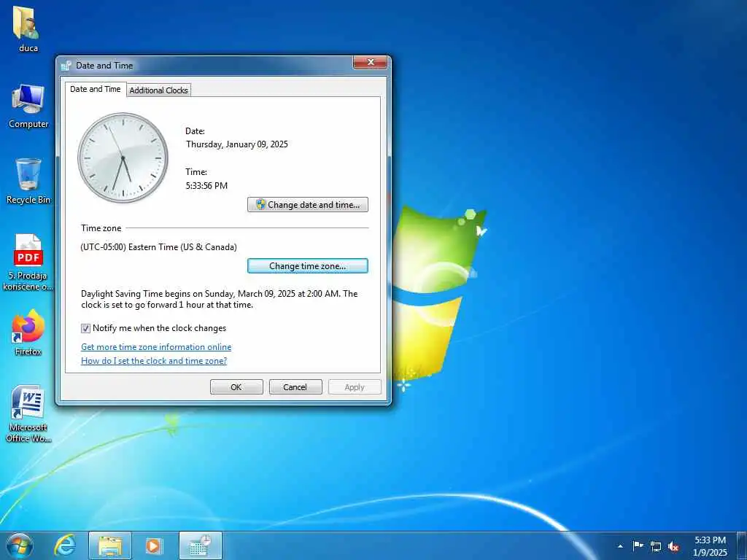Viewport: 747px width, 560px height.
Task: Open the muted volume tray icon
Action: pyautogui.click(x=673, y=546)
